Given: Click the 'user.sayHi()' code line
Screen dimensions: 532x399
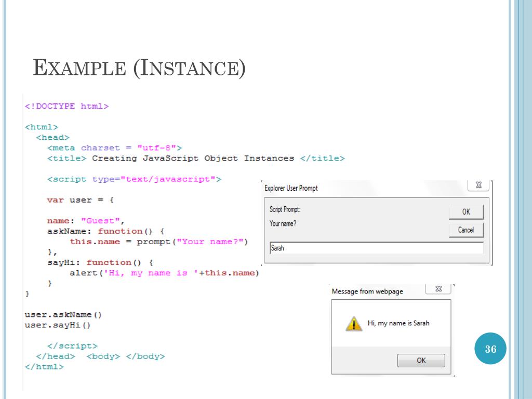Looking at the screenshot, I should point(57,325).
